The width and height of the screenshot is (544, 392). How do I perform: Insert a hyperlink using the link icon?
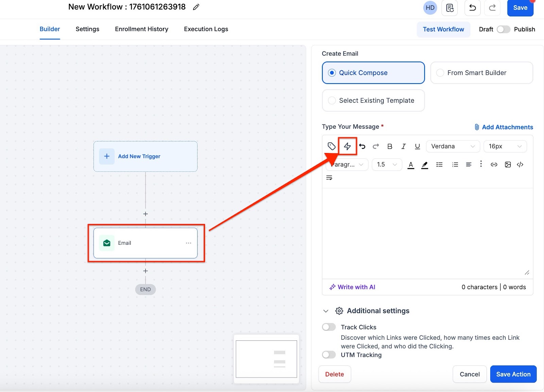[494, 165]
